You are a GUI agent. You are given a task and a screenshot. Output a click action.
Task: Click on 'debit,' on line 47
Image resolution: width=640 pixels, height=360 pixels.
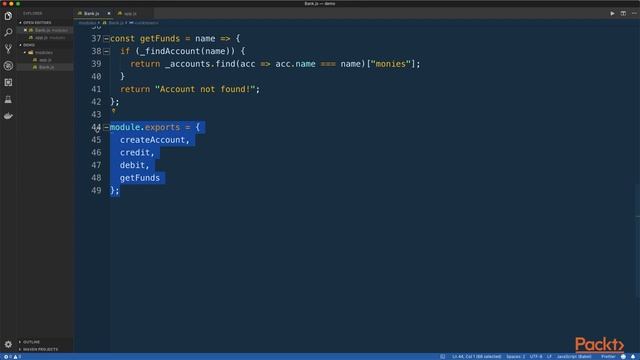[x=135, y=165]
